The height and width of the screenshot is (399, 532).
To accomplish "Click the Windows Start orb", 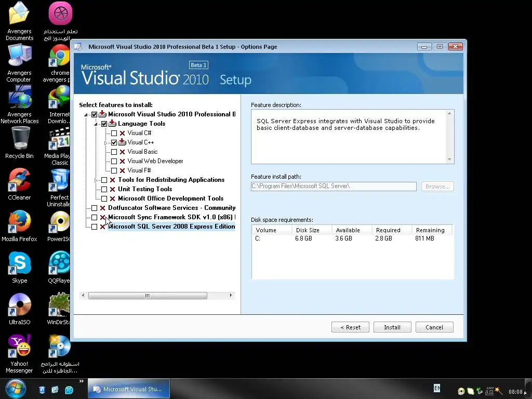I will click(x=16, y=389).
